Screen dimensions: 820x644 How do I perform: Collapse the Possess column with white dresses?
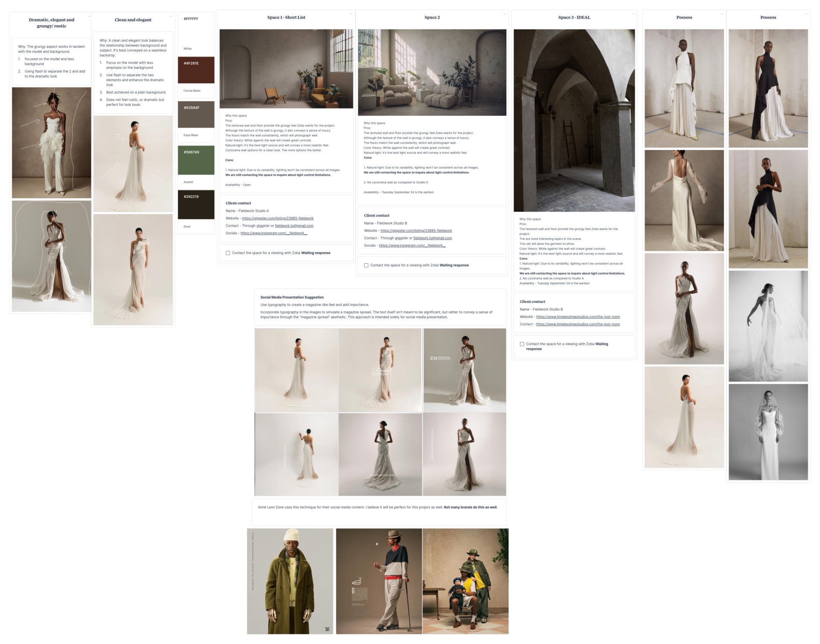[722, 14]
